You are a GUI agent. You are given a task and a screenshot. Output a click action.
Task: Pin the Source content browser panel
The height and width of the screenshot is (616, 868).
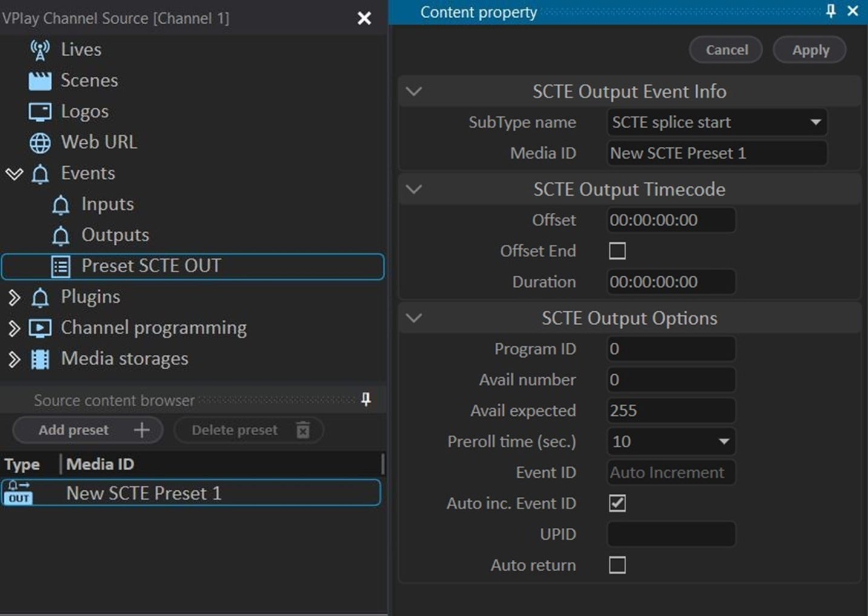tap(365, 399)
